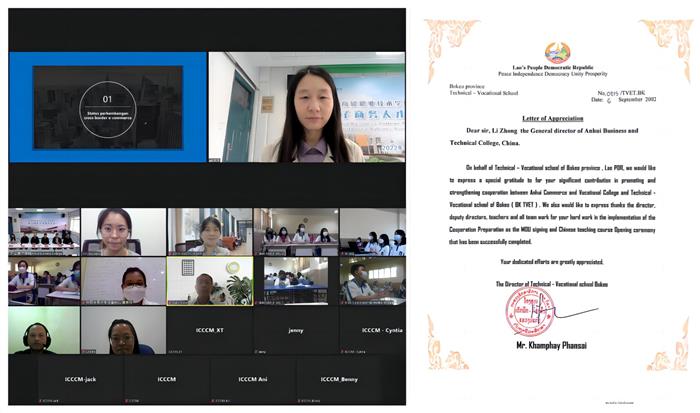This screenshot has height=413, width=700.
Task: Open the shared presentation slide view
Action: pyautogui.click(x=108, y=107)
